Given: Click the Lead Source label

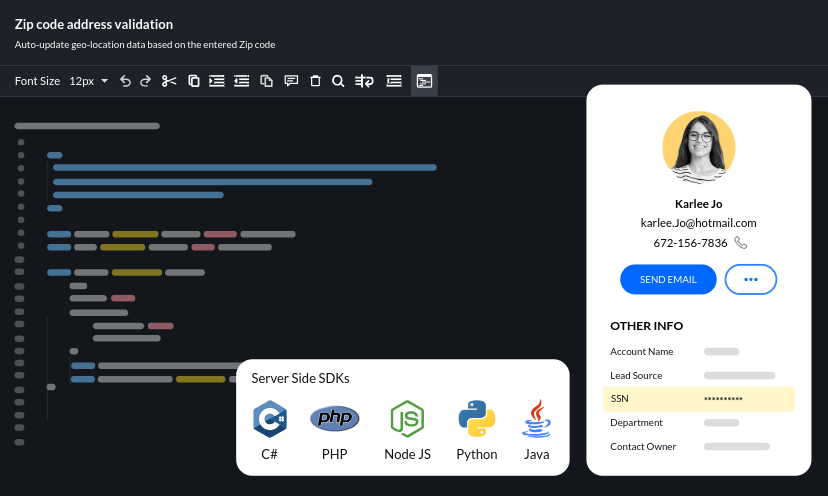Looking at the screenshot, I should click(636, 376).
